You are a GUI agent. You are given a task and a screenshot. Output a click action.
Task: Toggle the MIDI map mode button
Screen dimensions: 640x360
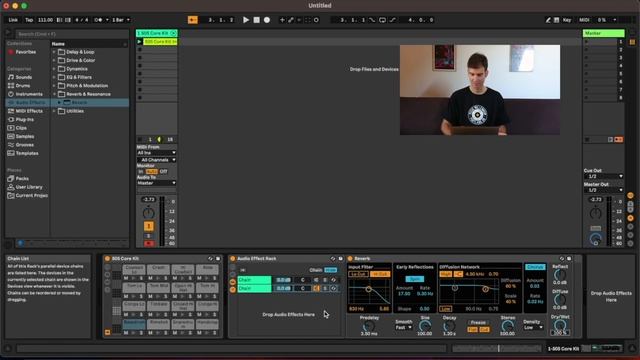pyautogui.click(x=584, y=20)
